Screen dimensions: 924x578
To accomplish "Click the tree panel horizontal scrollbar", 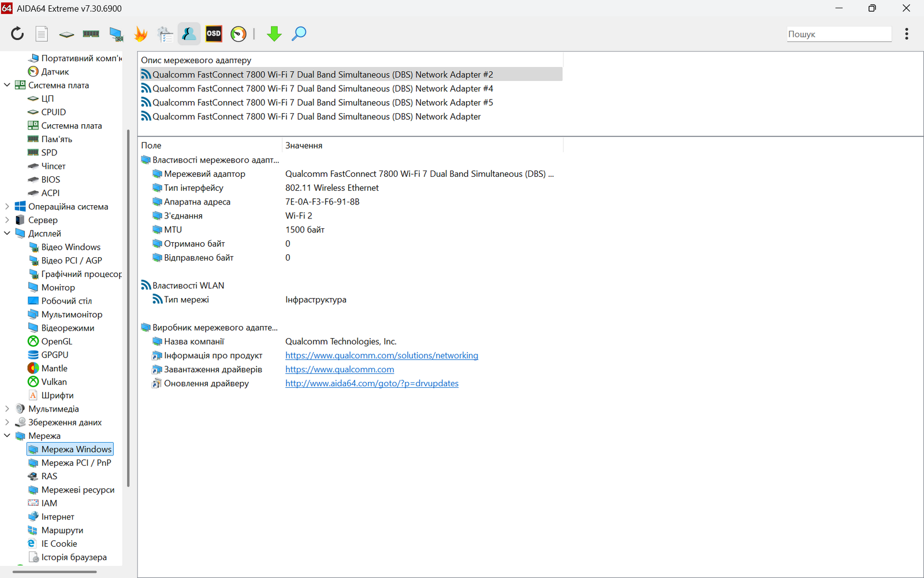I will point(55,572).
